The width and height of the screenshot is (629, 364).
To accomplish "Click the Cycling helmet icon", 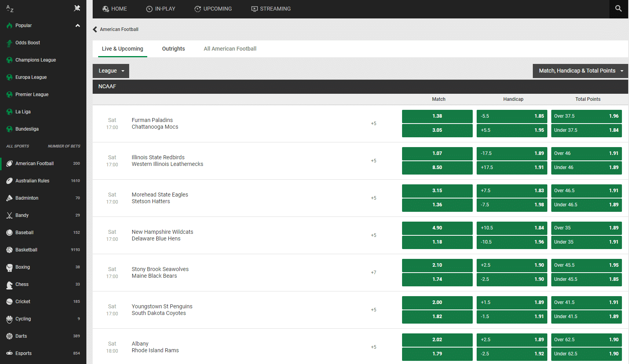I will click(x=9, y=319).
